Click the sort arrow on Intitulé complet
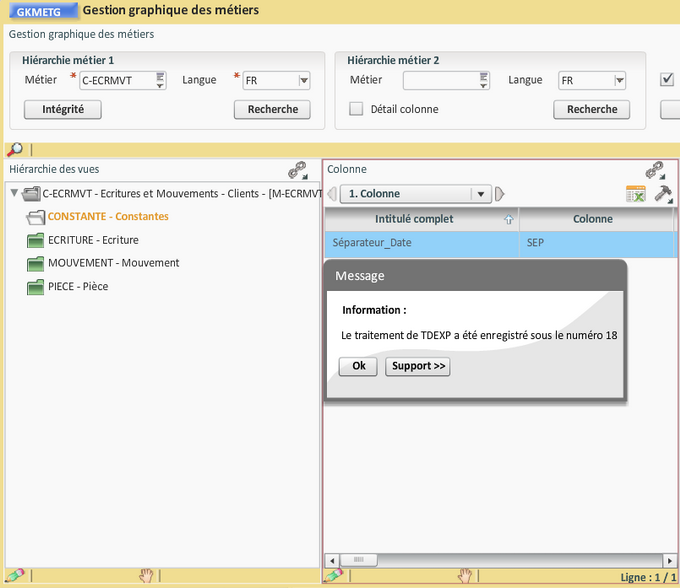 [509, 219]
